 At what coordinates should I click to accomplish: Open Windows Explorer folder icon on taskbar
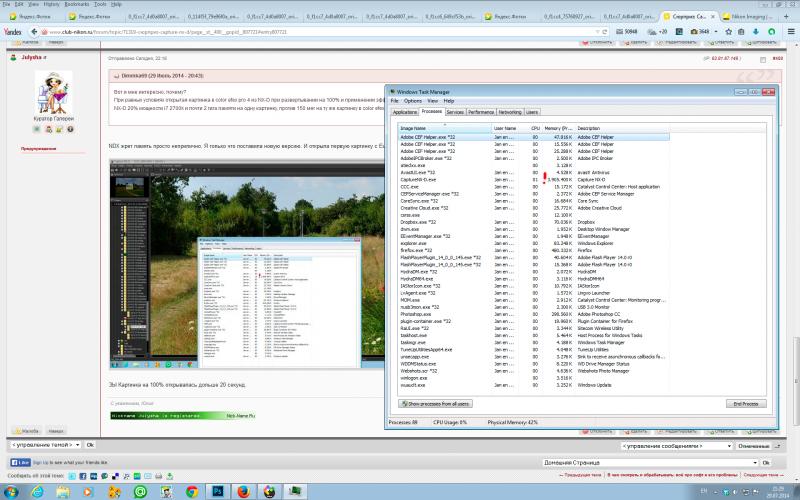coord(63,492)
